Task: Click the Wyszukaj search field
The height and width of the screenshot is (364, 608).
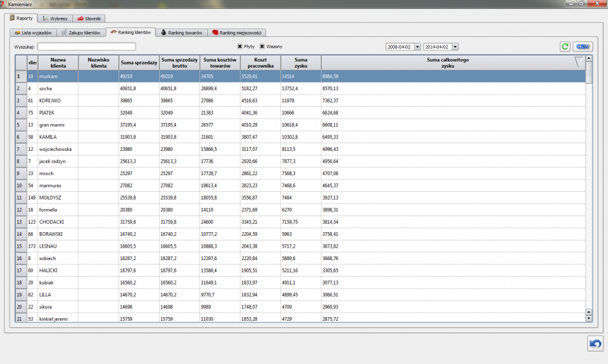Action: [x=87, y=46]
